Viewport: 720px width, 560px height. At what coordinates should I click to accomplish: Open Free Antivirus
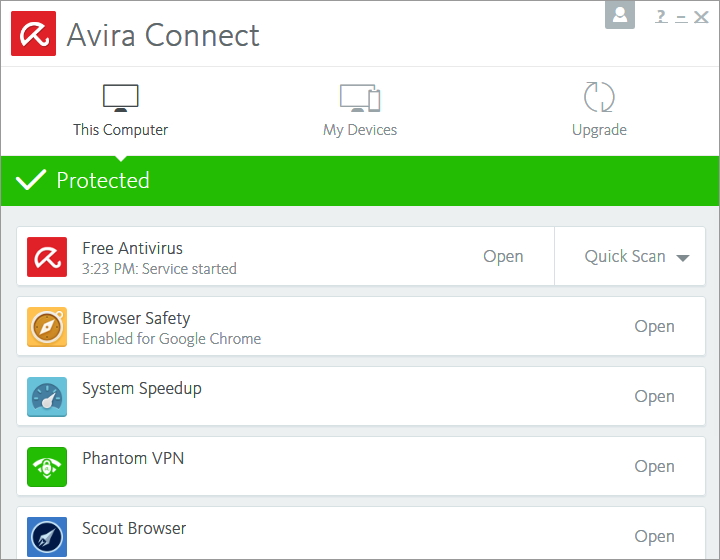coord(503,257)
